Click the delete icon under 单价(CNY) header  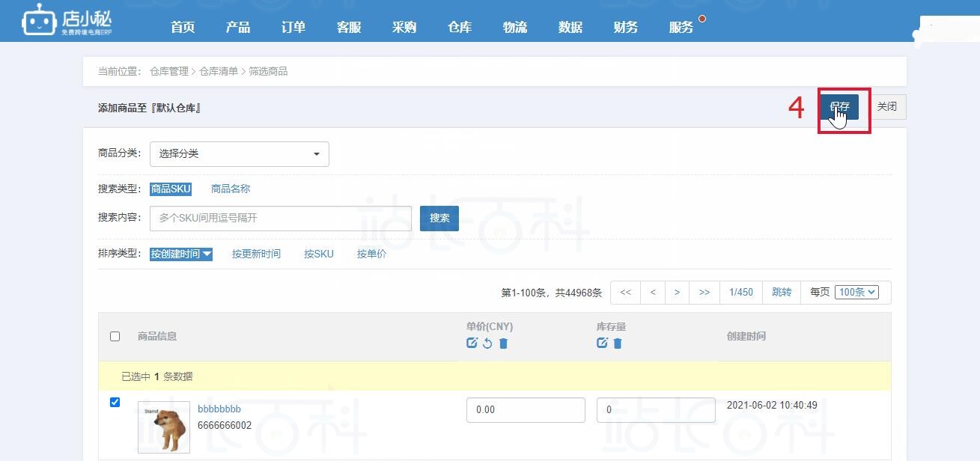tap(504, 343)
